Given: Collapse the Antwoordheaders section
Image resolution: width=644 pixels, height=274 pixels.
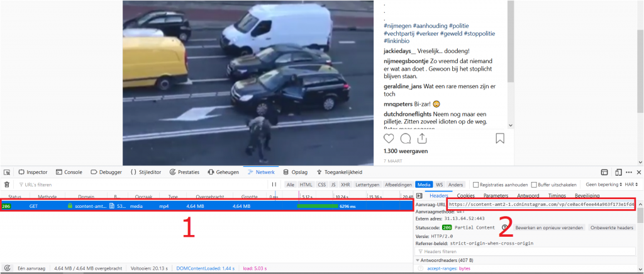Looking at the screenshot, I should (418, 260).
